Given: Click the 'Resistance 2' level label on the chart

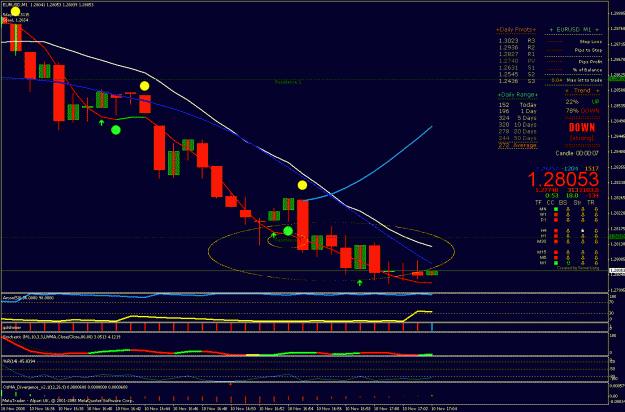Looking at the screenshot, I should [x=288, y=82].
